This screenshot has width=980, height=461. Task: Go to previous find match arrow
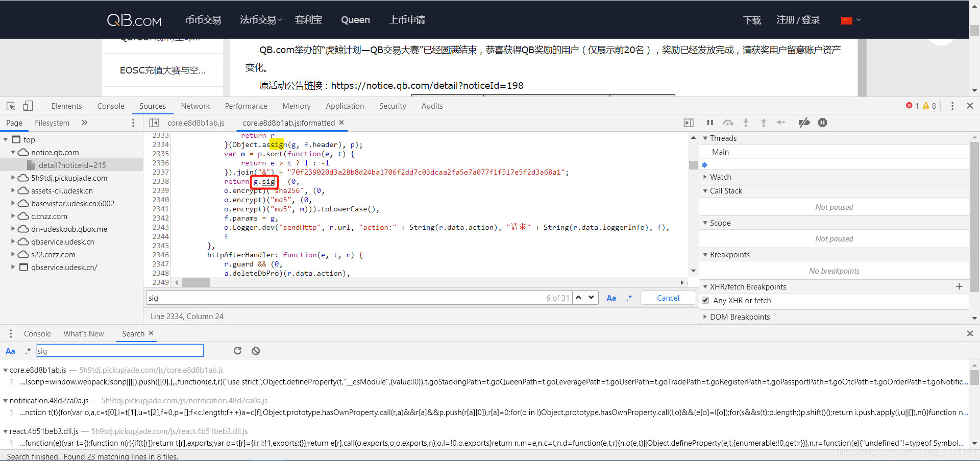click(x=578, y=297)
